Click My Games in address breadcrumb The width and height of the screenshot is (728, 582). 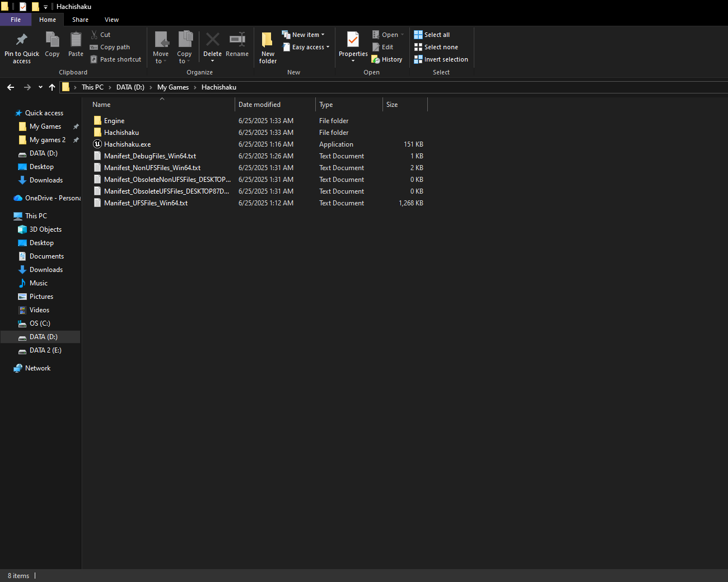(173, 87)
